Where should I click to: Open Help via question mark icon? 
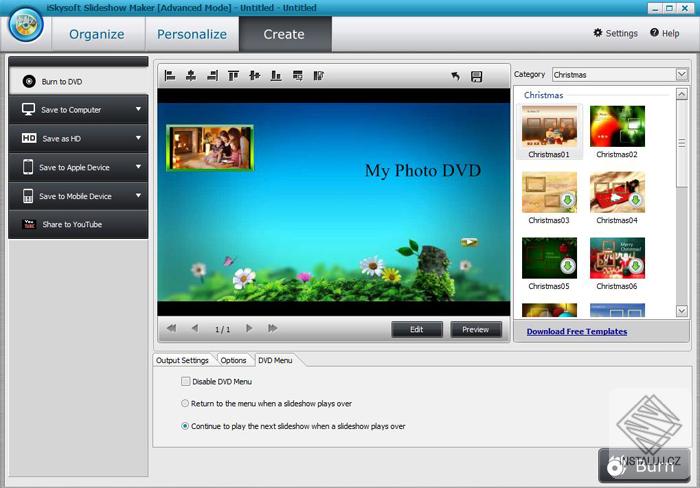click(654, 33)
